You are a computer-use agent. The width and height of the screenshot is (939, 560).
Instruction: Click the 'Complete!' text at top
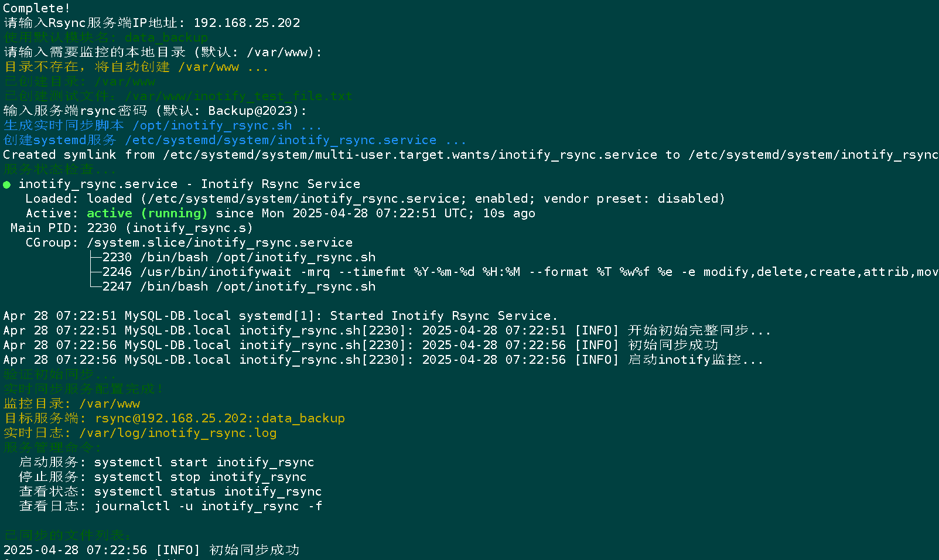(36, 8)
